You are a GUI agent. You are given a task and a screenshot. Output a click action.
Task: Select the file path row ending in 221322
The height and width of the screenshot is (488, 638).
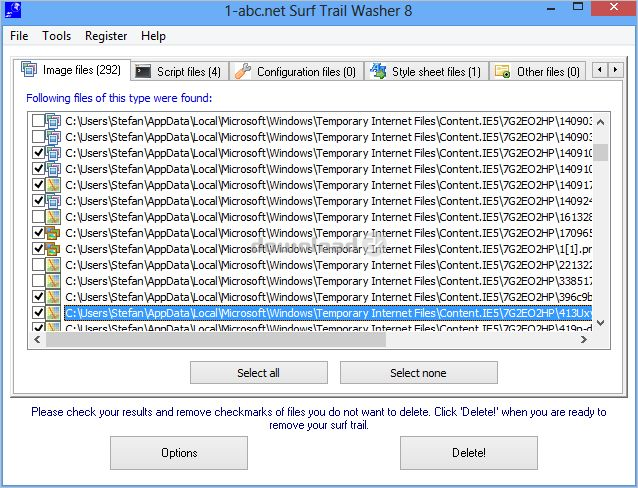pyautogui.click(x=328, y=265)
